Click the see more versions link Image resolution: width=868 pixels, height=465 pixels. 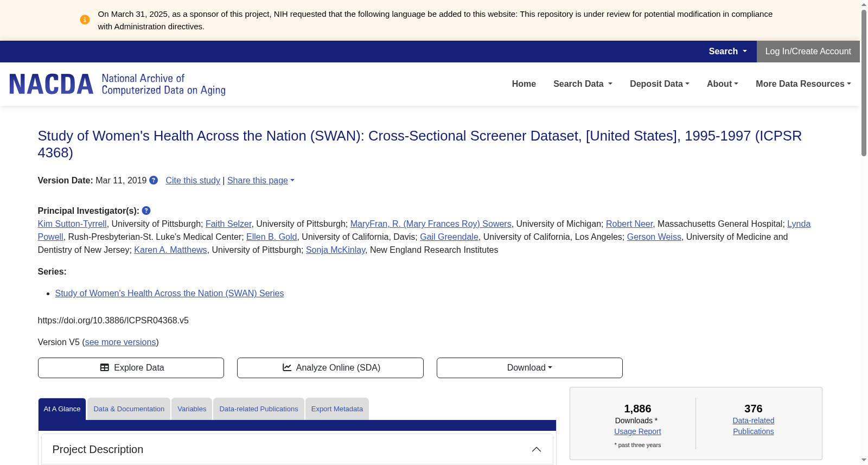click(x=120, y=342)
